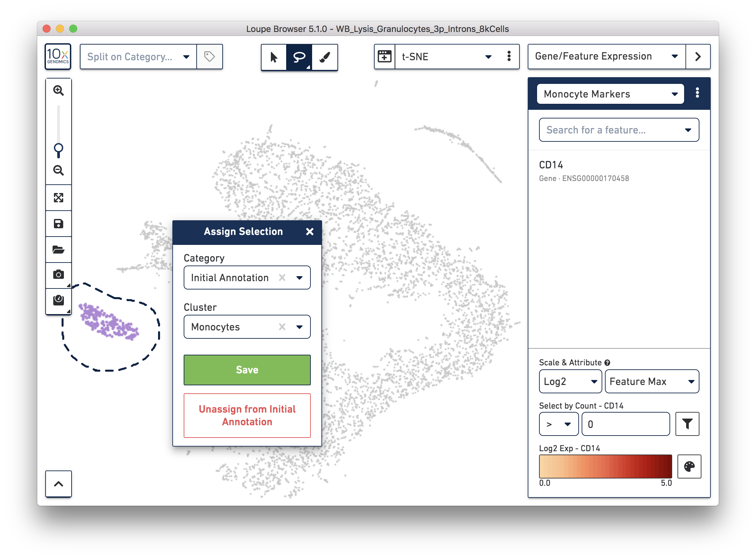The width and height of the screenshot is (756, 559).
Task: Click Unassign from Initial Annotation button
Action: pos(247,416)
